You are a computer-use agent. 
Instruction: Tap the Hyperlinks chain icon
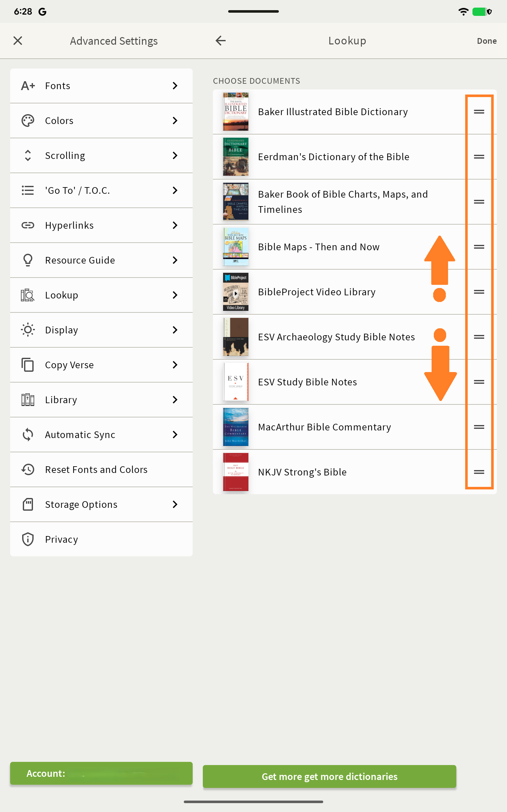click(x=28, y=226)
